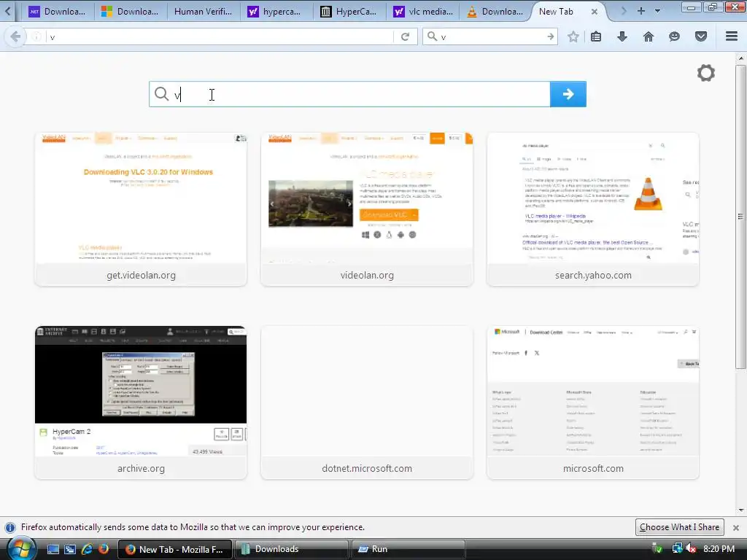Click the volume muted tray icon
The height and width of the screenshot is (560, 747).
point(691,549)
